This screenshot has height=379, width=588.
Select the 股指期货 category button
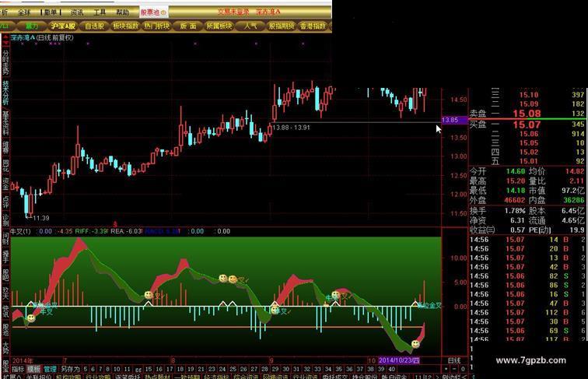282,26
